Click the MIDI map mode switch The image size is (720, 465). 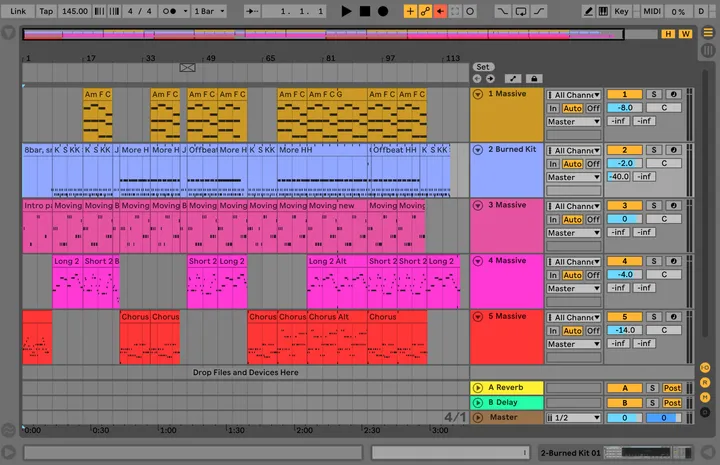tap(652, 11)
